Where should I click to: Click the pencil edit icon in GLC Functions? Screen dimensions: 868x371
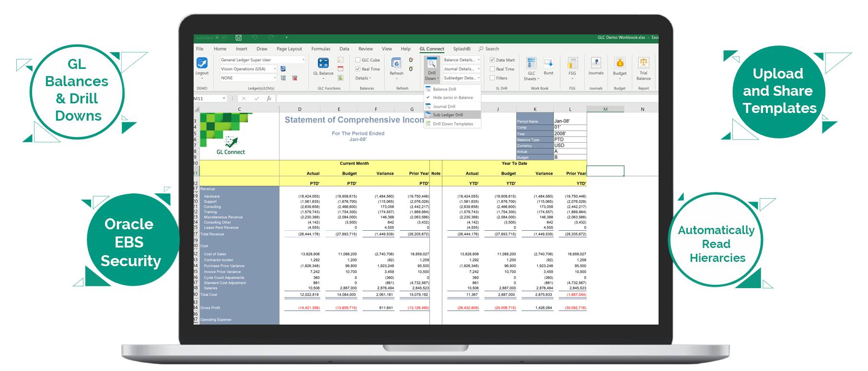pos(340,60)
